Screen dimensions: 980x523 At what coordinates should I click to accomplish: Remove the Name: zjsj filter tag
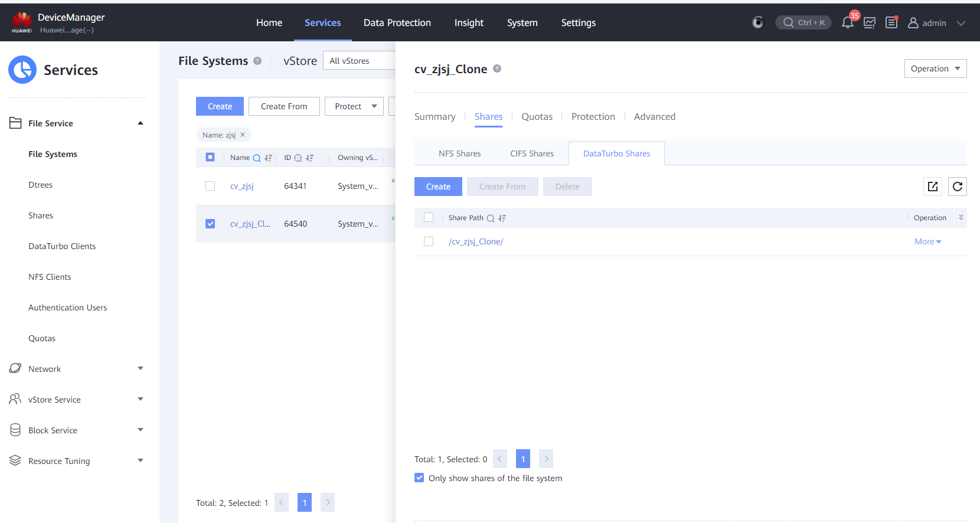tap(243, 135)
